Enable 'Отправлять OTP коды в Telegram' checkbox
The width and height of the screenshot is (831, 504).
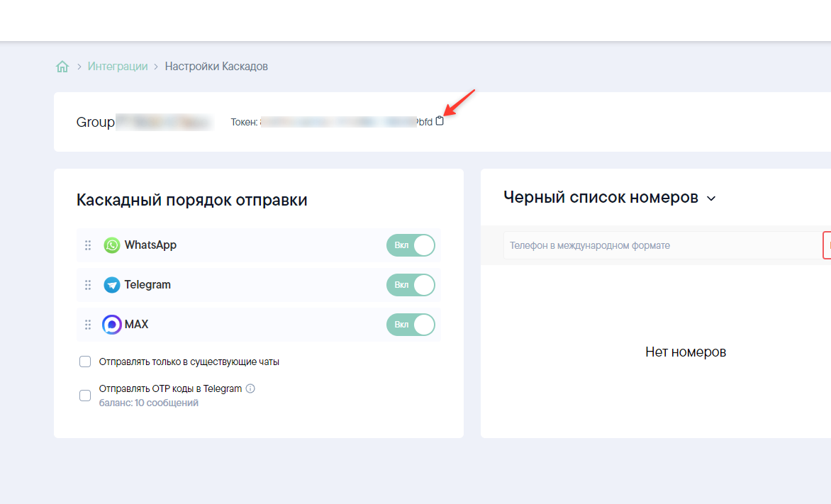[85, 396]
